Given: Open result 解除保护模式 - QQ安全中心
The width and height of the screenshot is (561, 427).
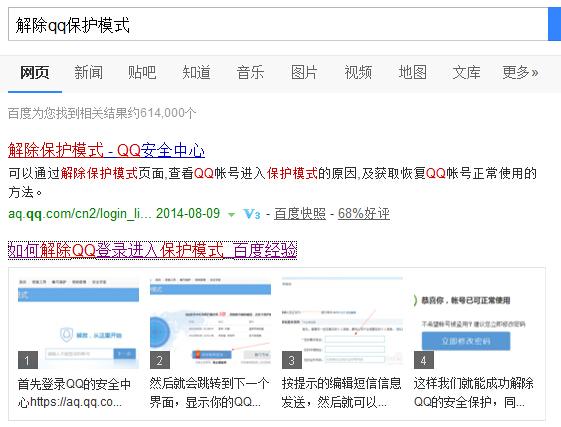Looking at the screenshot, I should coord(106,150).
